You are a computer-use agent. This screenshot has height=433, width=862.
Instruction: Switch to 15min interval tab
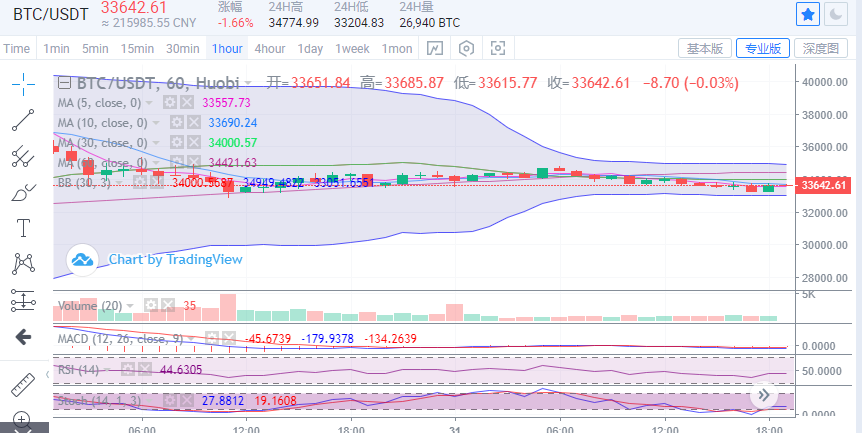coord(137,48)
